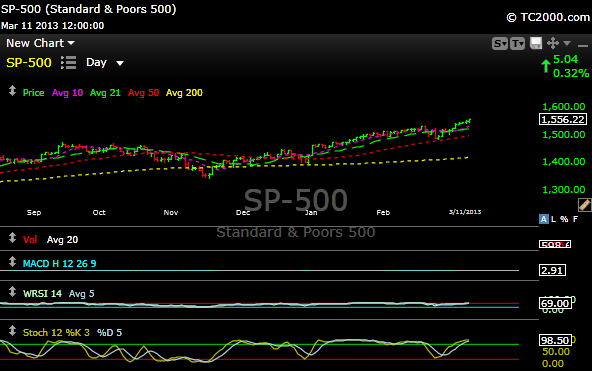
Task: Open the Day timeframe dropdown
Action: 105,63
